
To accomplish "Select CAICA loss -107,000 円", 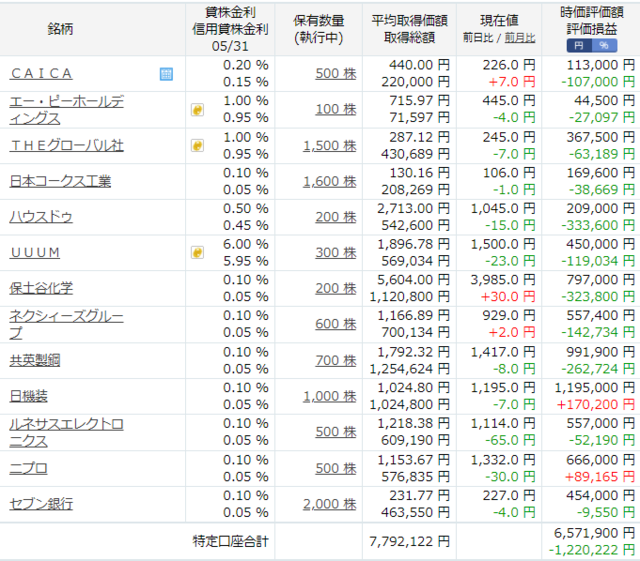I will [x=598, y=82].
